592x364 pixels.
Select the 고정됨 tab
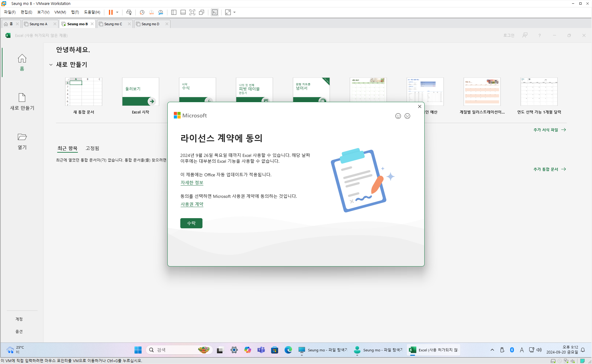[92, 148]
